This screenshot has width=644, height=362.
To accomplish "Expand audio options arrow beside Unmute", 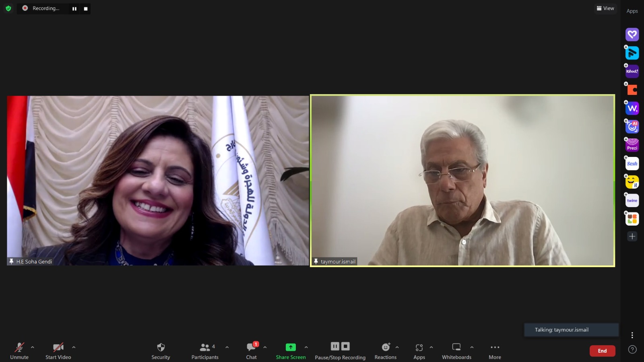I will (33, 347).
